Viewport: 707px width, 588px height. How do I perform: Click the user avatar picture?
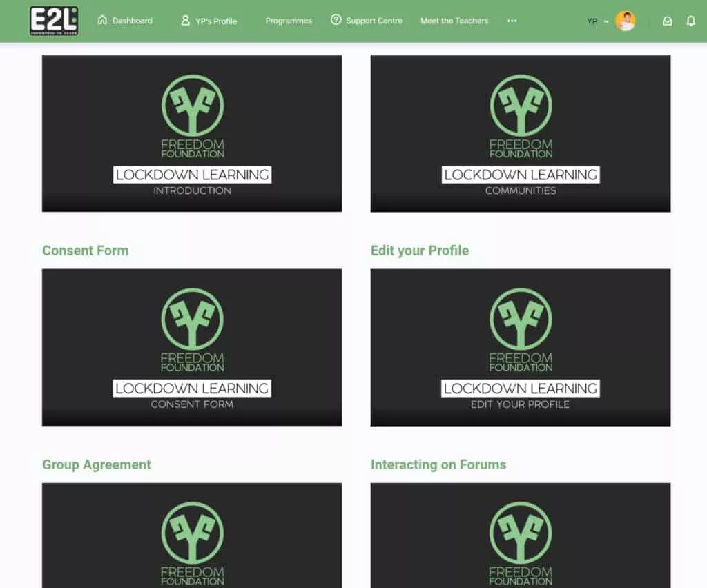tap(626, 21)
